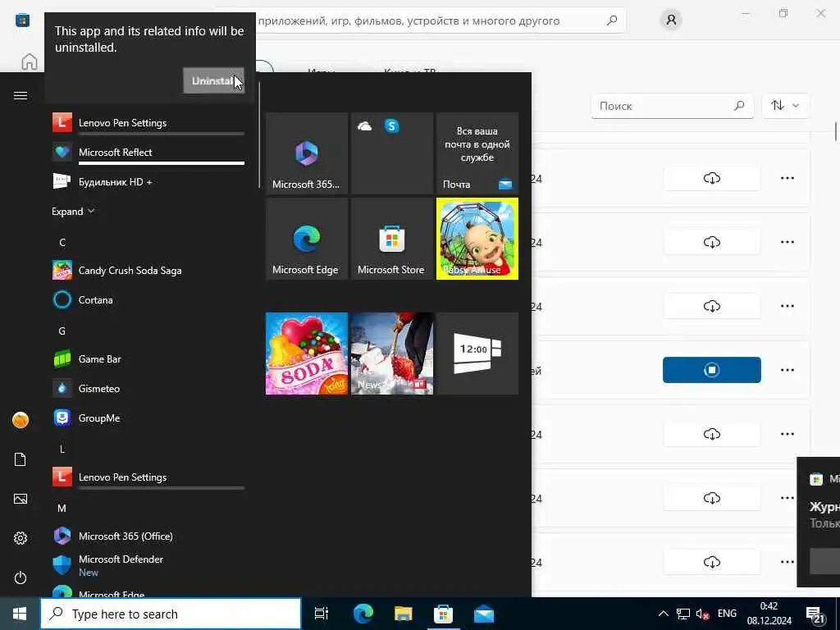Open Mail from the taskbar
The height and width of the screenshot is (630, 840).
[484, 614]
